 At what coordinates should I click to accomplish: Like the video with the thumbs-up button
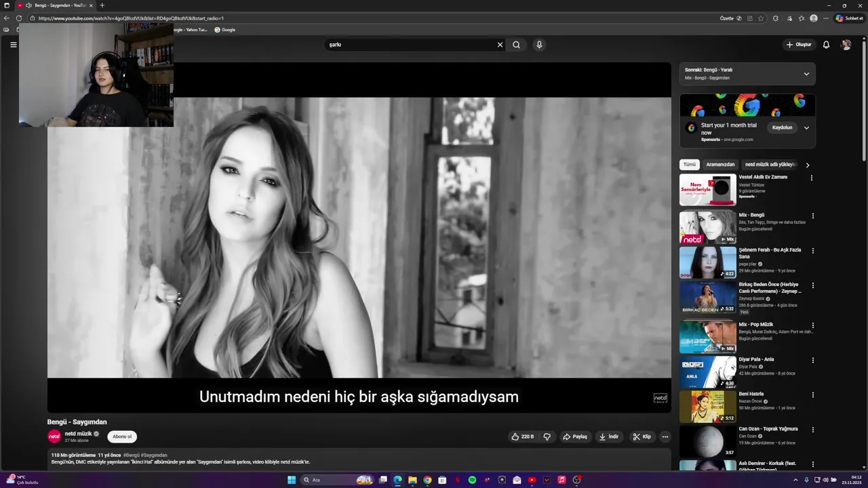pos(523,437)
